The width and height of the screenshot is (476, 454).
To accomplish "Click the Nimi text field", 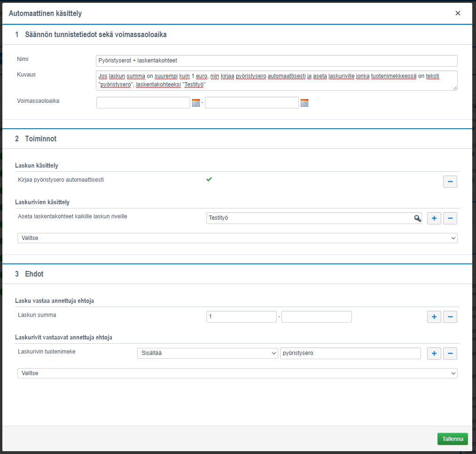I will click(276, 61).
